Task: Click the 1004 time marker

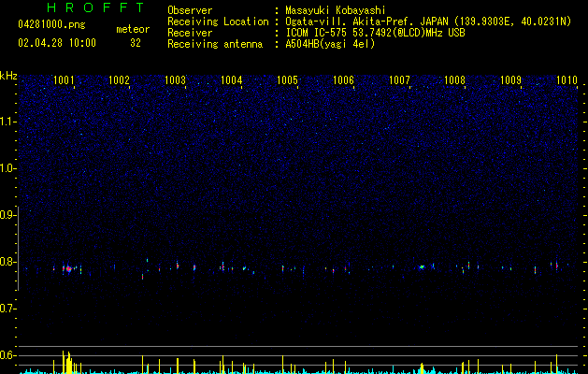Action: 232,79
